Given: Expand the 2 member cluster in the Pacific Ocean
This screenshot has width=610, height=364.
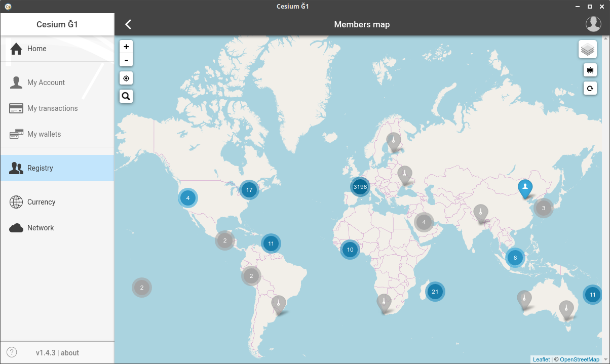Looking at the screenshot, I should 142,288.
